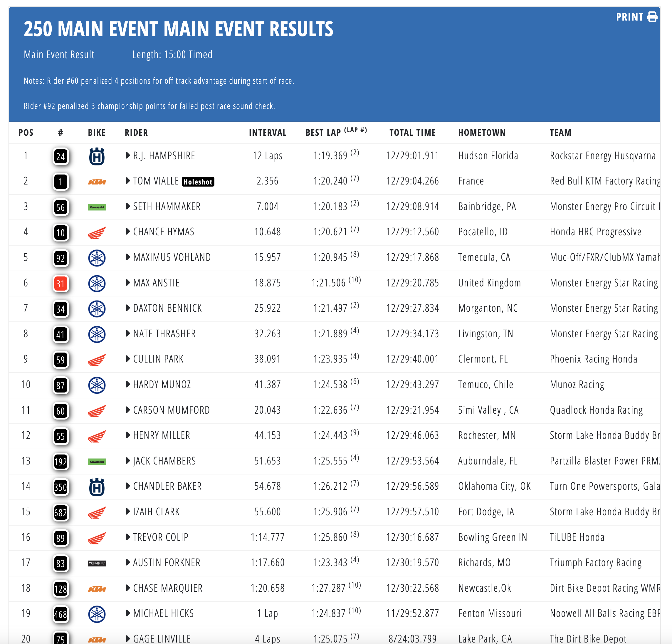Click Kawasaki logo in Seth Hammaker row
Viewport: 672px width, 644px height.
[x=97, y=207]
